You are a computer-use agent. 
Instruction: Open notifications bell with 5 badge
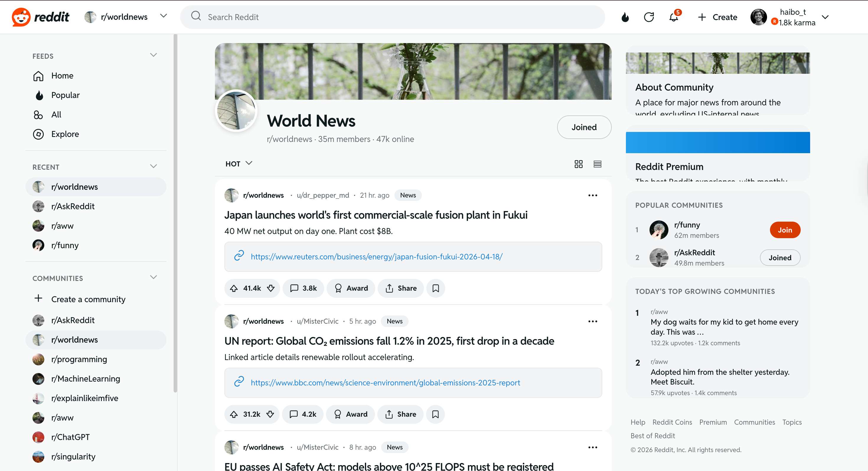click(674, 16)
